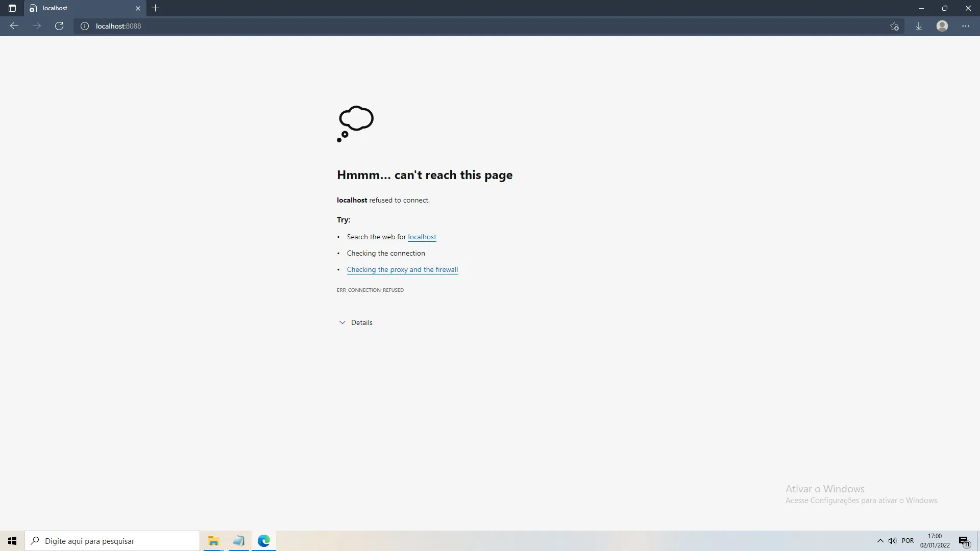Image resolution: width=980 pixels, height=551 pixels.
Task: Click the browser Back arrow
Action: point(14,26)
